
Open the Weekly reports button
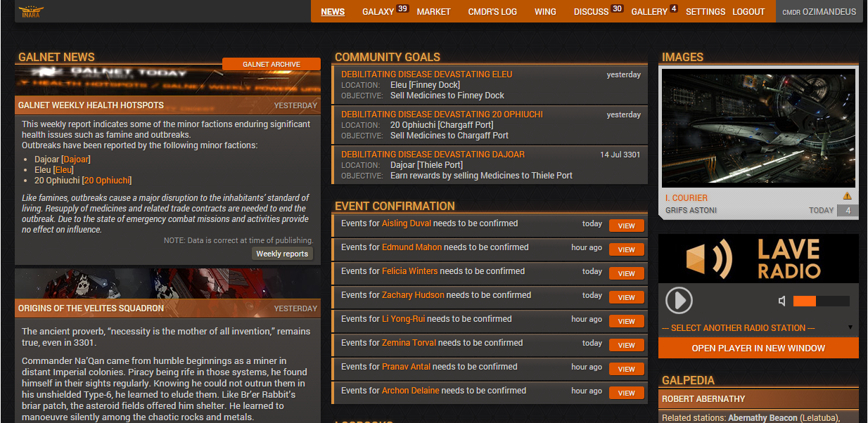click(282, 254)
